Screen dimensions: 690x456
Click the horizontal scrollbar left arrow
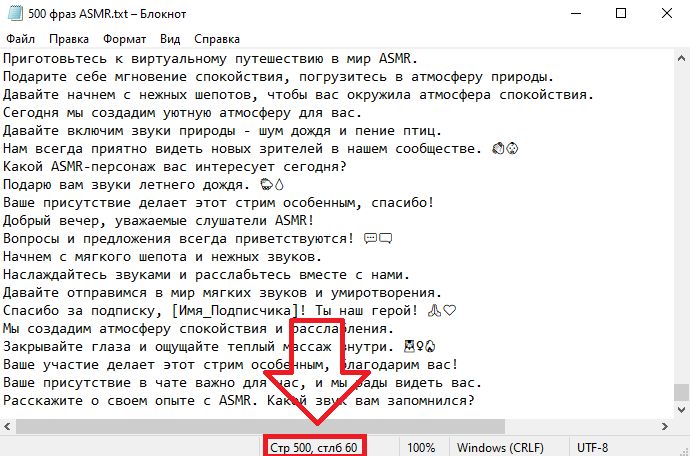7,426
